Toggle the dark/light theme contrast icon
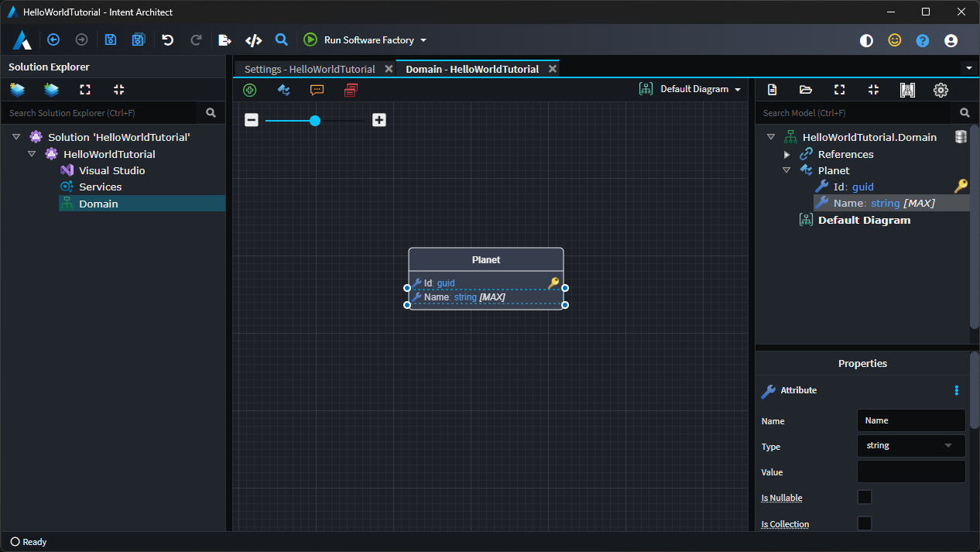980x552 pixels. 866,40
